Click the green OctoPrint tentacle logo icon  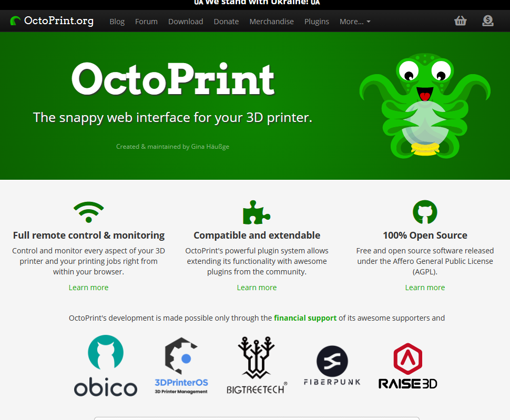click(15, 21)
